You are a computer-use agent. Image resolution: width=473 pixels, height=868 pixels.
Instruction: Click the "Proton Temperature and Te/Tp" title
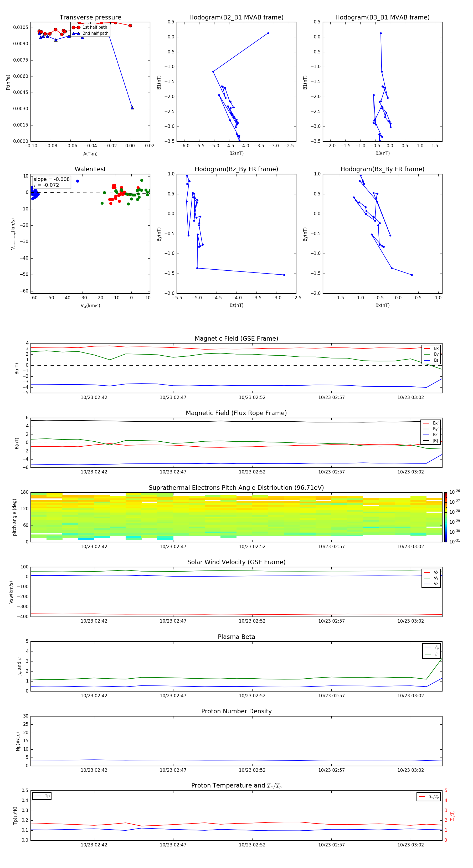pos(236,786)
